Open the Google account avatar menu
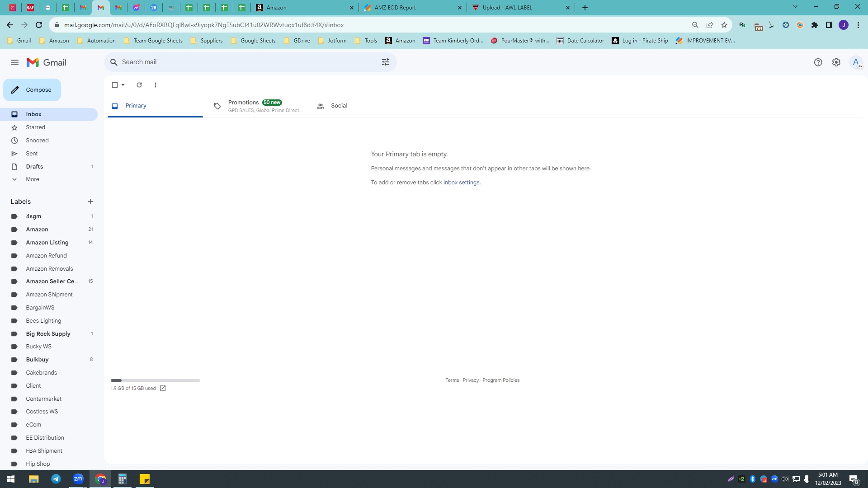Screen dimensions: 868x488 click(x=856, y=62)
